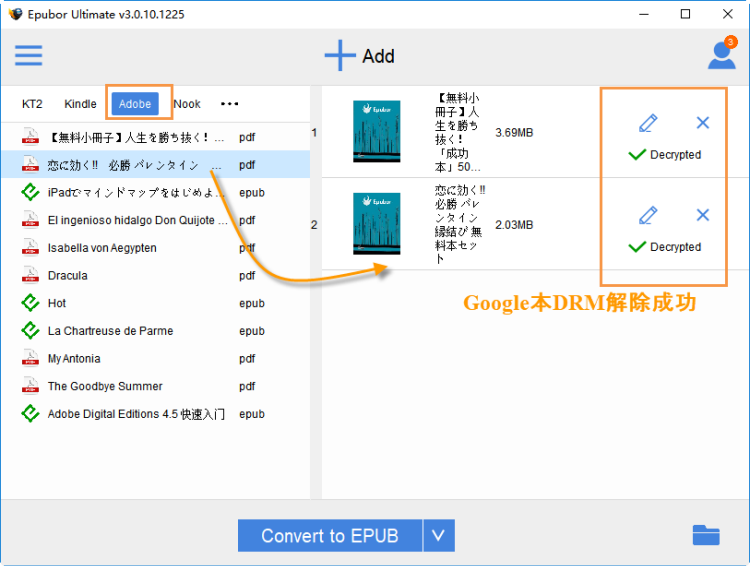750x566 pixels.
Task: Remove the 2.03MB book from list
Action: coord(703,215)
